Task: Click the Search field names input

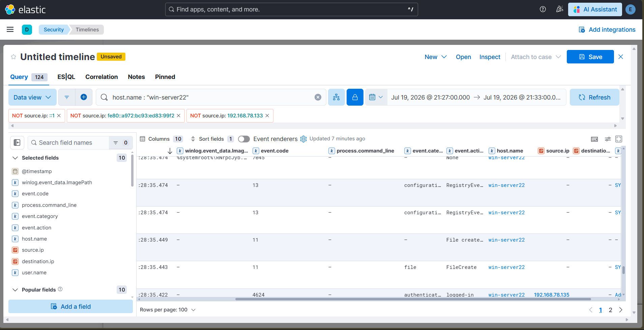Action: click(68, 143)
